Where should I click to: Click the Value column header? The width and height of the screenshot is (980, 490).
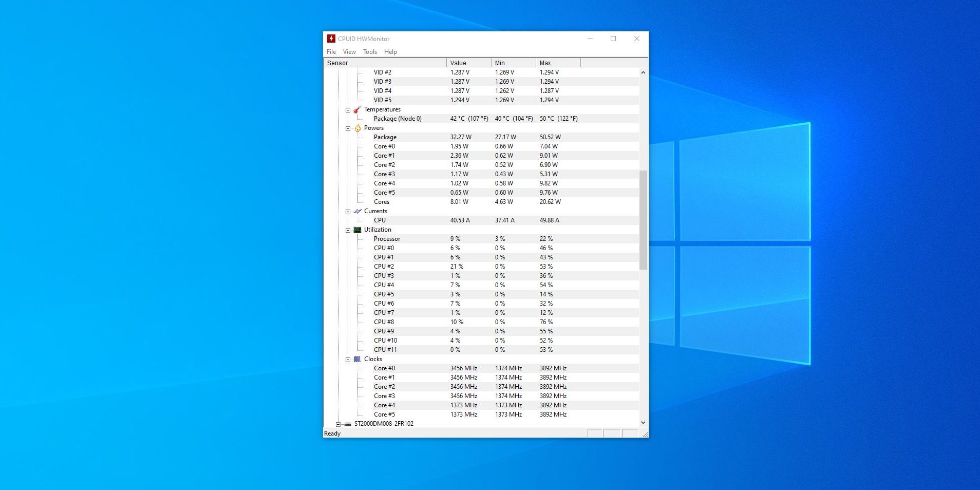[x=468, y=63]
